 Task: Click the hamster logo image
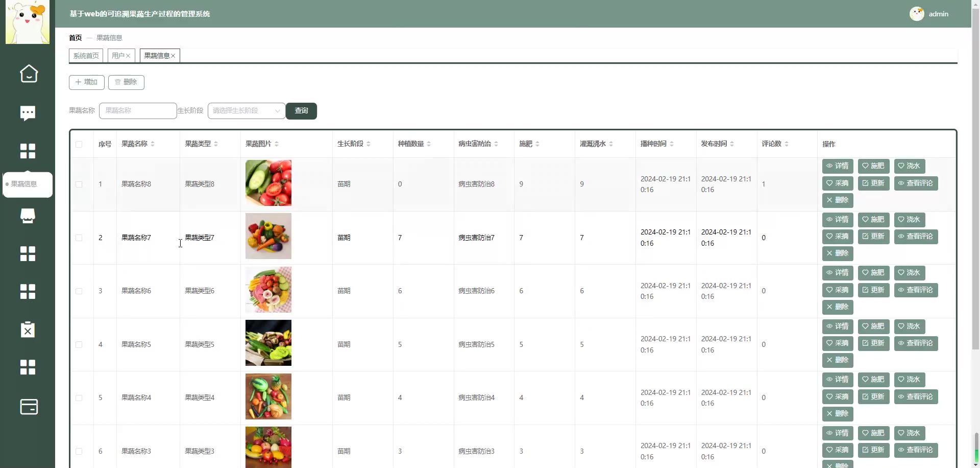tap(28, 22)
